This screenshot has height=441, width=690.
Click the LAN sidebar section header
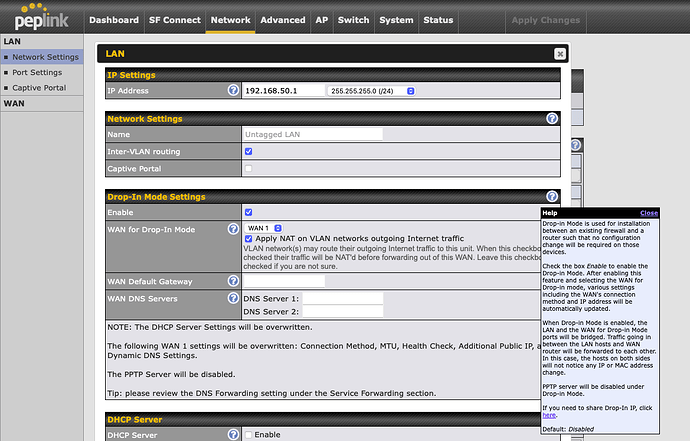(42, 41)
